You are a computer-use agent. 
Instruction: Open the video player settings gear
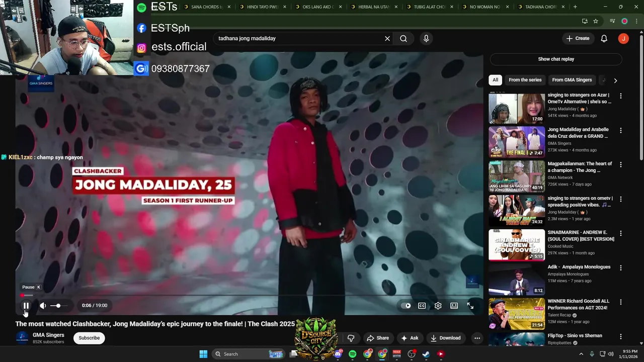tap(438, 306)
